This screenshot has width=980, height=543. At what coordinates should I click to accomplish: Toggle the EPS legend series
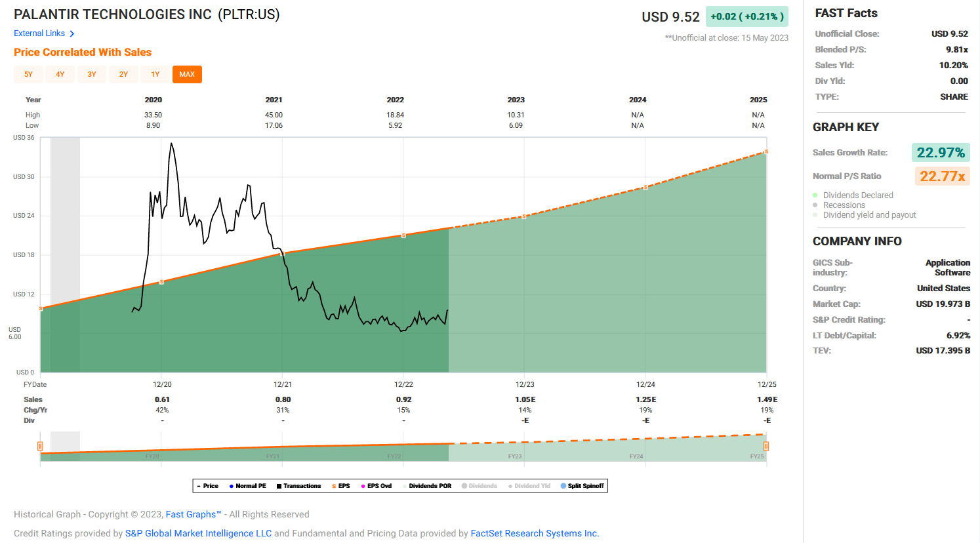[341, 486]
